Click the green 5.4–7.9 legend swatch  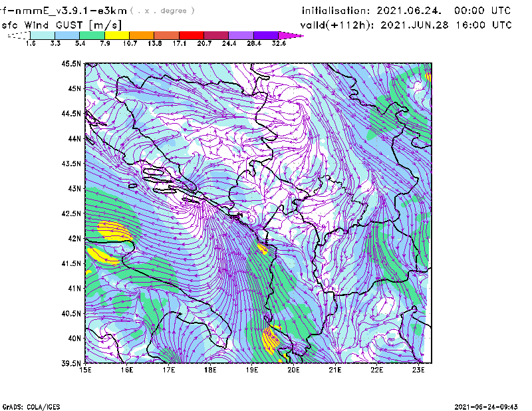(x=92, y=35)
